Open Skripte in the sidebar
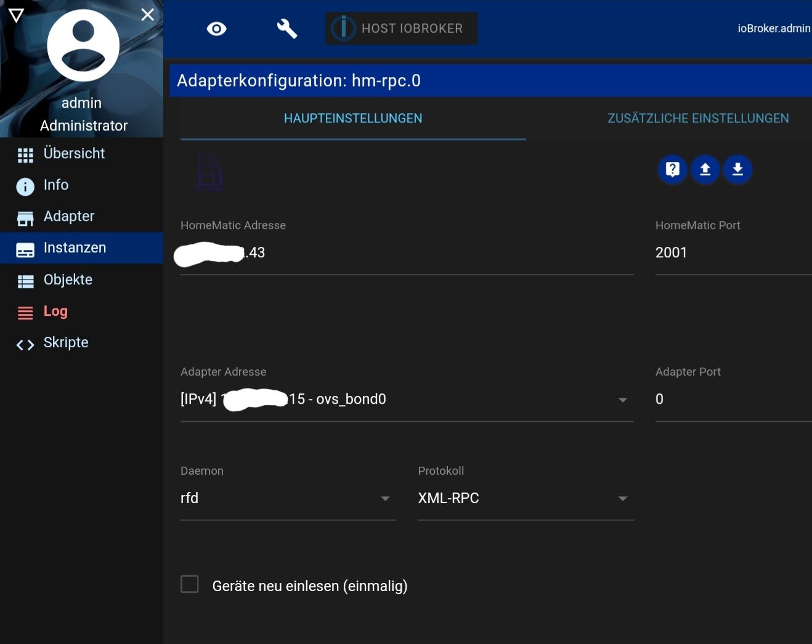Viewport: 812px width, 644px height. [81, 342]
